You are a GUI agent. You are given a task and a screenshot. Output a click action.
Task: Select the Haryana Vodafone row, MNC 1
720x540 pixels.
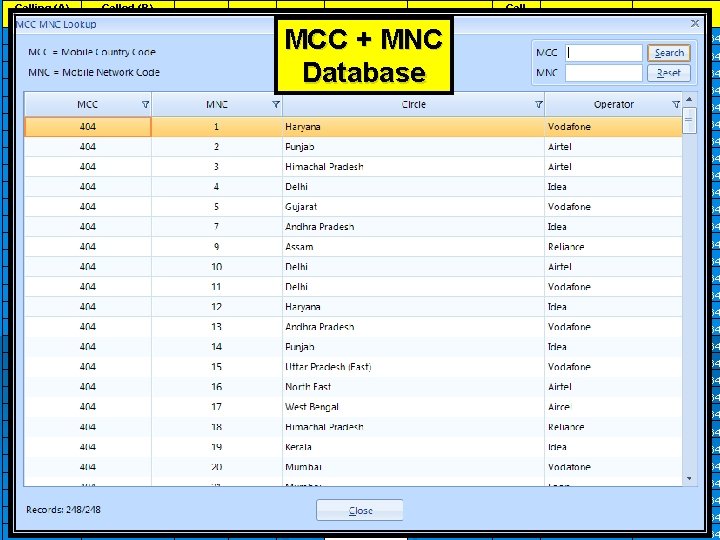pyautogui.click(x=353, y=127)
